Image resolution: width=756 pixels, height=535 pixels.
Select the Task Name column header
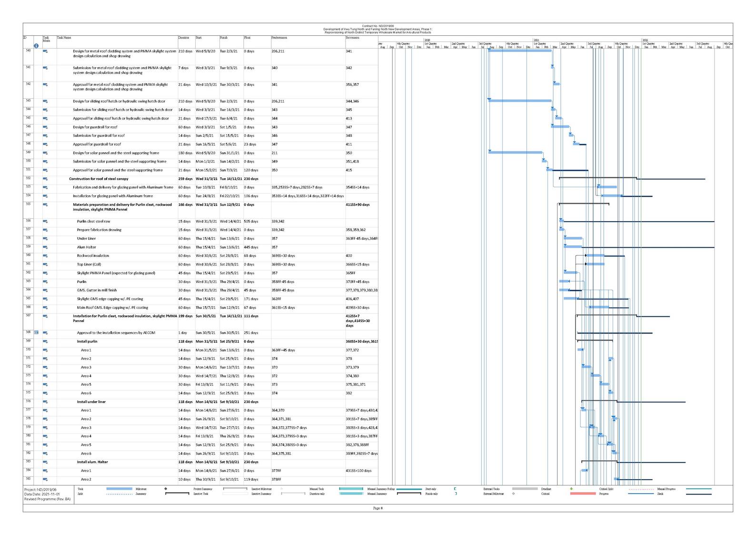tap(64, 38)
